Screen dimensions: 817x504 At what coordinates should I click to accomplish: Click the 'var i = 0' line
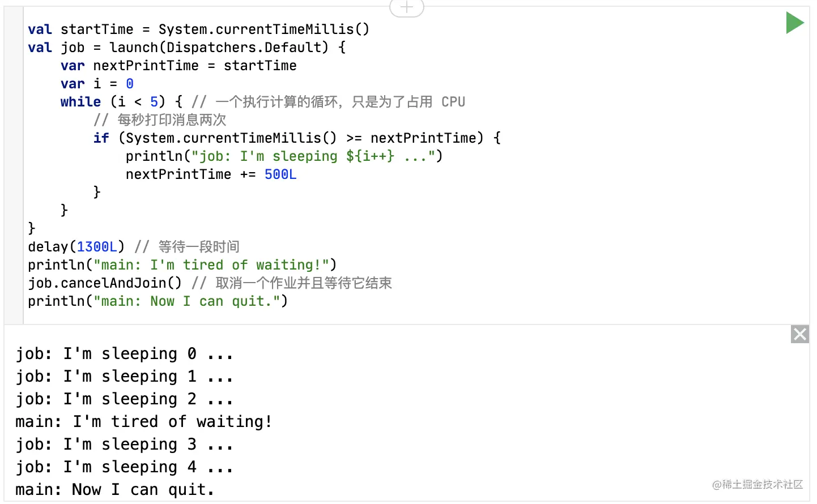(x=97, y=84)
